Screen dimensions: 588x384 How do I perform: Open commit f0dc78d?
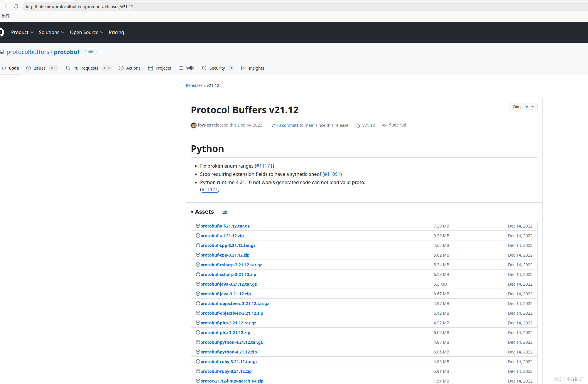point(398,125)
